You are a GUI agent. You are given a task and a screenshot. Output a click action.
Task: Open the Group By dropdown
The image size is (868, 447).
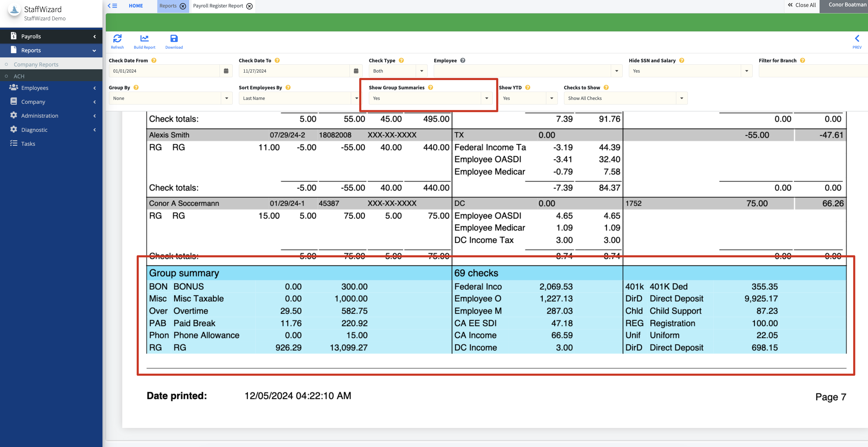[x=227, y=98]
